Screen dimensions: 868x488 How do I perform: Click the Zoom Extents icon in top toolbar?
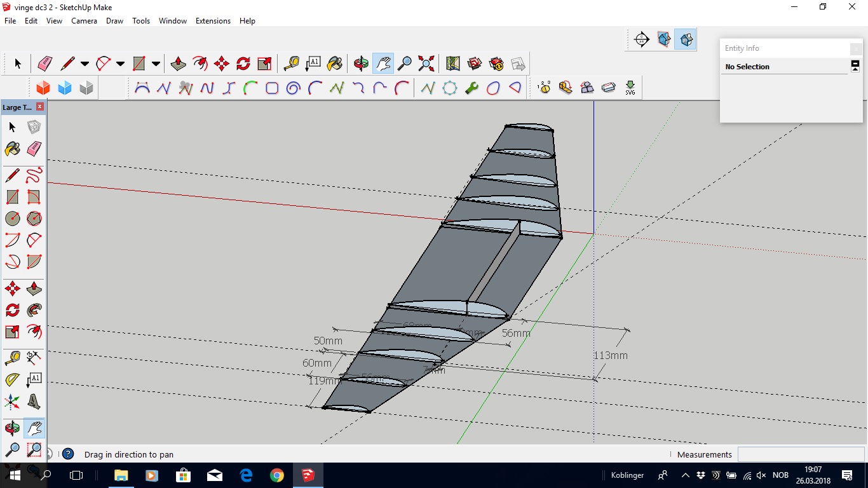pos(426,64)
